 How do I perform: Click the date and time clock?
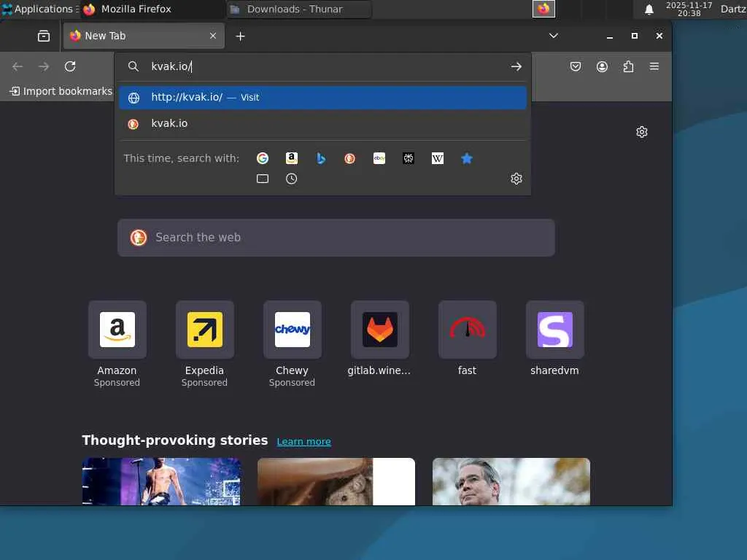[x=689, y=9]
